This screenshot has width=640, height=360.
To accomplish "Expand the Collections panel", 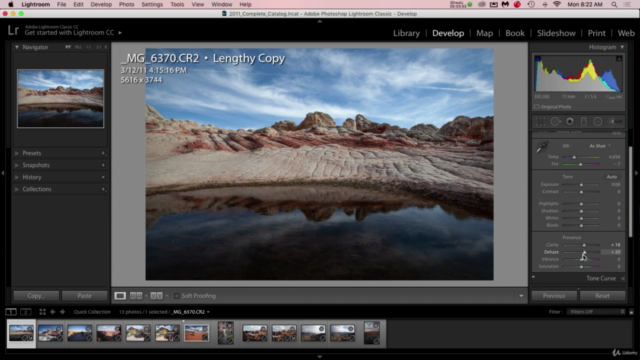I will 17,189.
